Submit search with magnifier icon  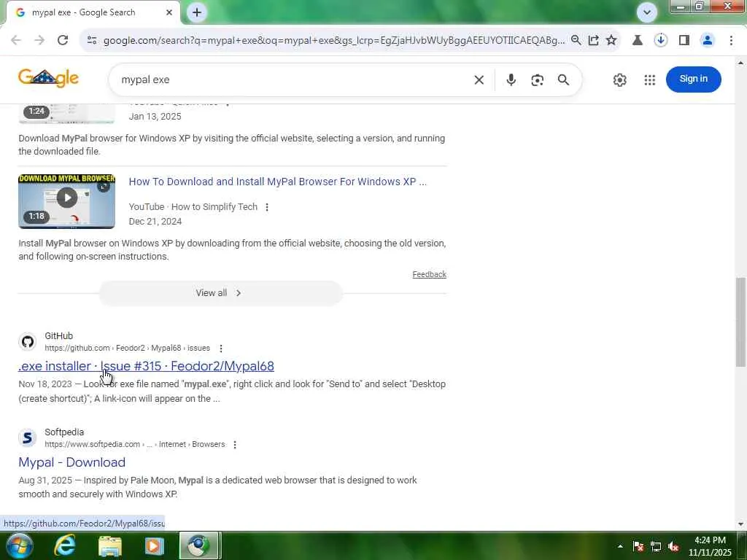(x=563, y=80)
